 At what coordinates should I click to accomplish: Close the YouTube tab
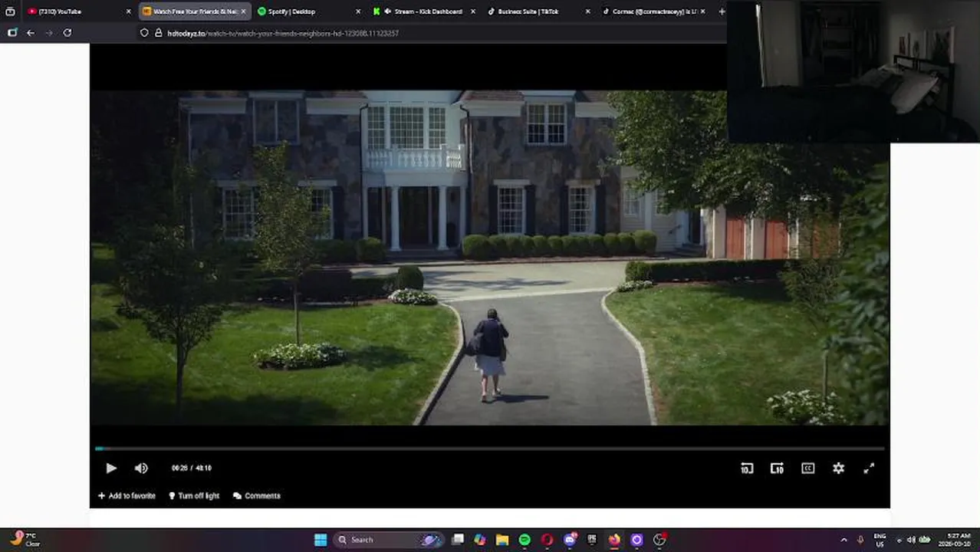click(x=128, y=11)
